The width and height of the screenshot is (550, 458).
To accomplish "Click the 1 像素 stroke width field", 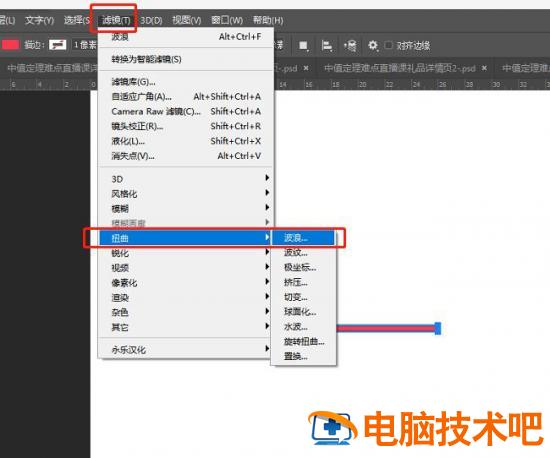I will coord(84,45).
